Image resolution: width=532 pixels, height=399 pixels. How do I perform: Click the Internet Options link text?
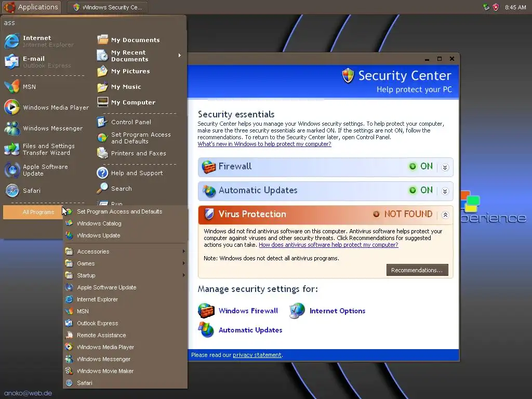point(337,311)
